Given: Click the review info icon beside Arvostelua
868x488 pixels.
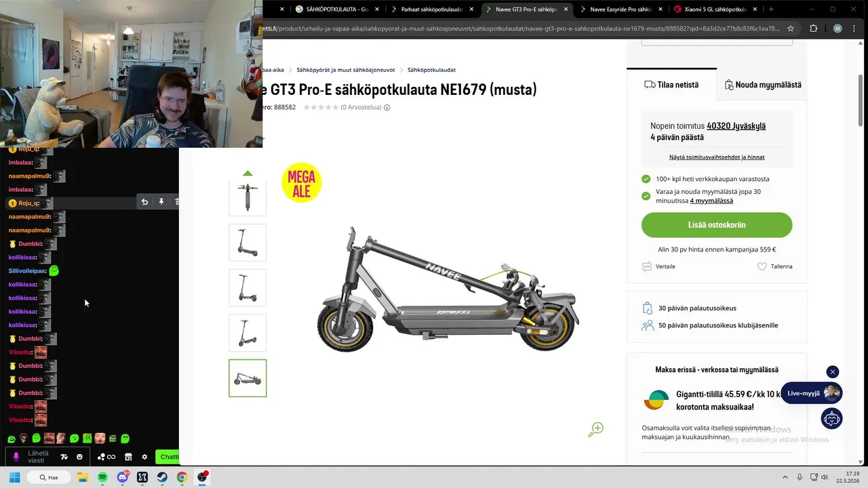Looking at the screenshot, I should tap(387, 107).
